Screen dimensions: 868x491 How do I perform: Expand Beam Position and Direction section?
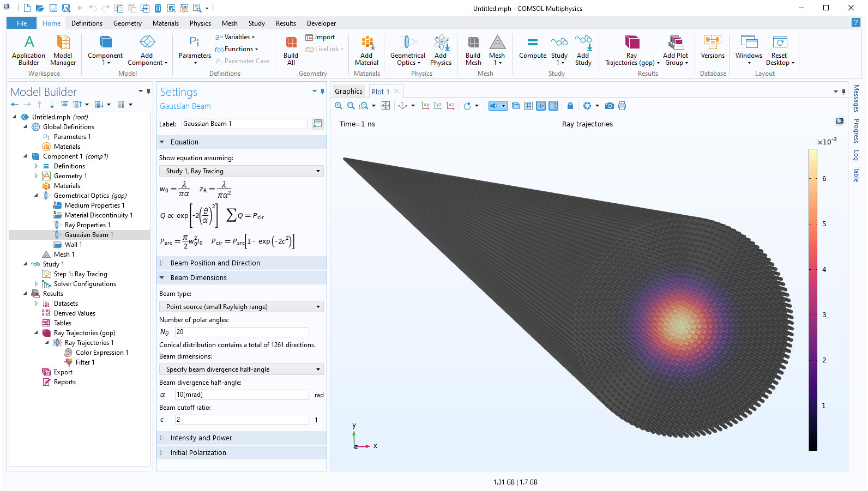215,263
